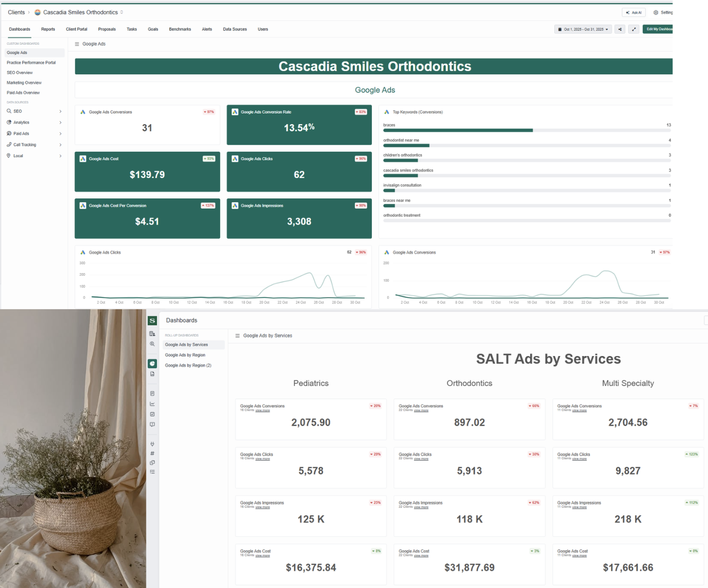Click the copy pages icon in lower sidebar
The image size is (708, 588).
152,462
